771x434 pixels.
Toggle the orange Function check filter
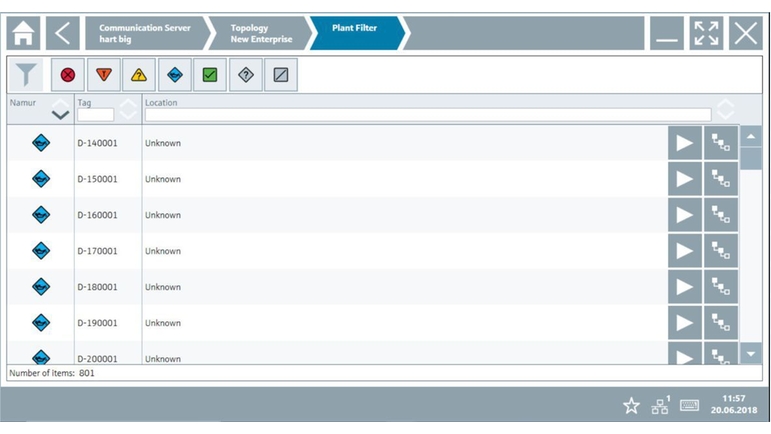click(x=104, y=75)
